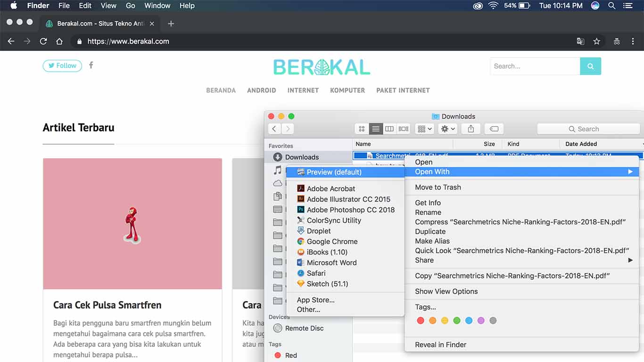The height and width of the screenshot is (362, 644).
Task: Choose Adobe Illustrator CC 2015
Action: pyautogui.click(x=343, y=199)
